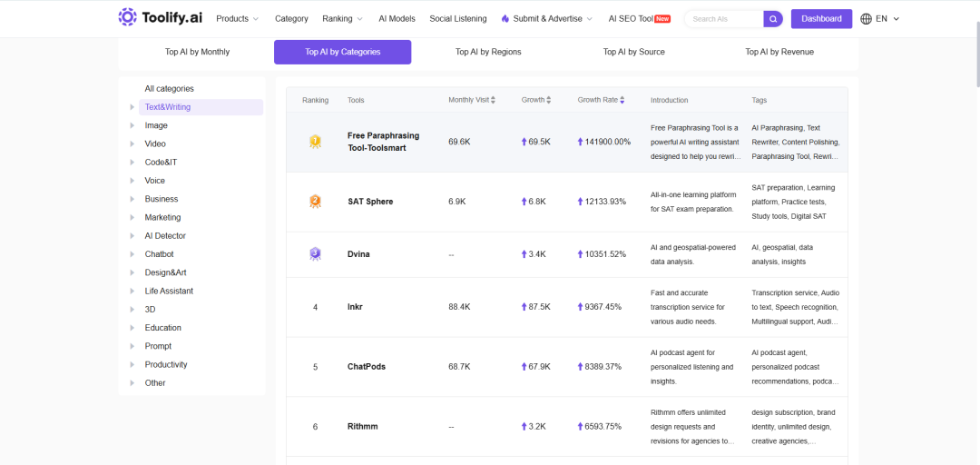This screenshot has height=465, width=980.
Task: Expand the Voice category arrow
Action: [132, 180]
